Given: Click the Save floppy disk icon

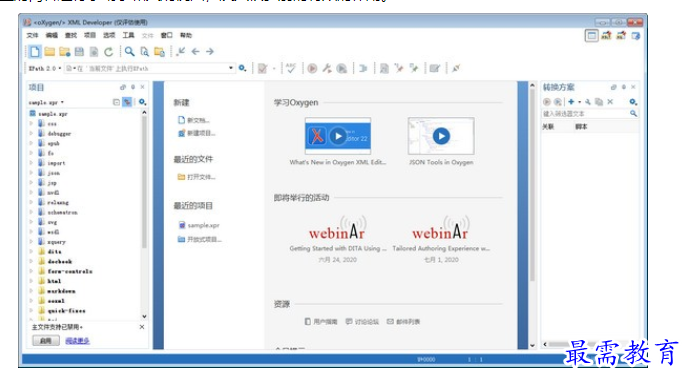Looking at the screenshot, I should (79, 52).
